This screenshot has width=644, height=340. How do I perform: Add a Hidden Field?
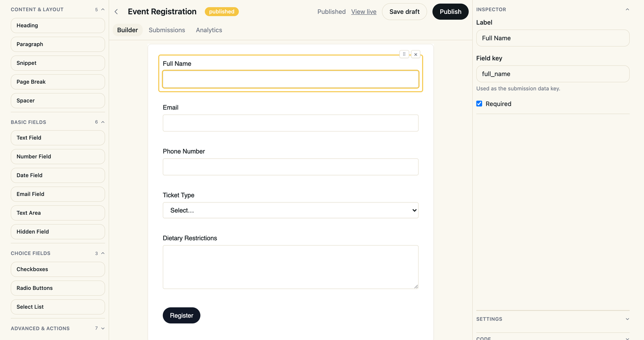(58, 232)
